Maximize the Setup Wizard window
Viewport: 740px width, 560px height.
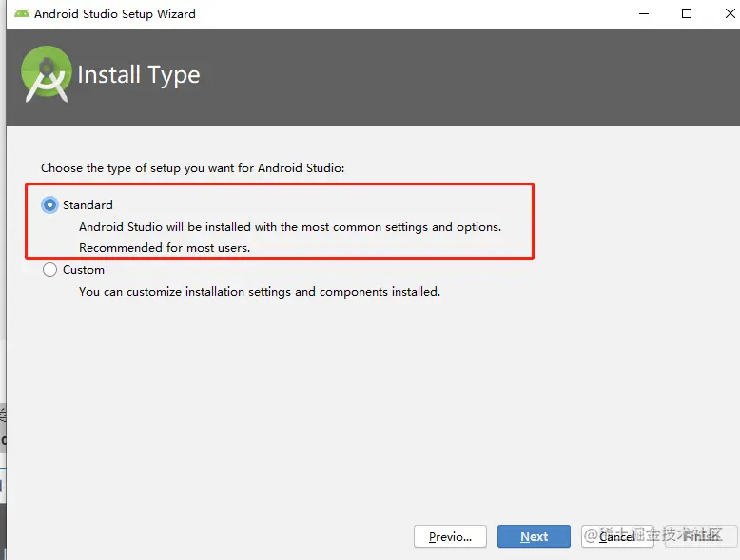pyautogui.click(x=687, y=13)
